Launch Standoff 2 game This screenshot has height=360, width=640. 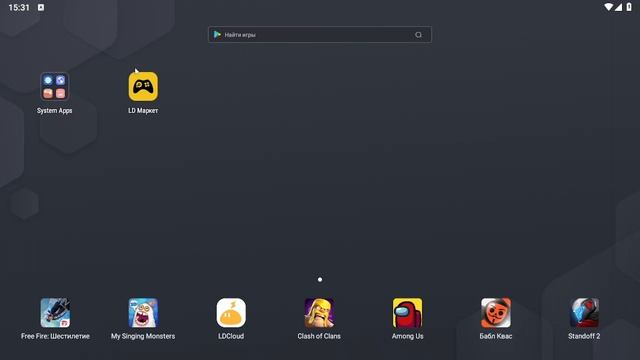pyautogui.click(x=584, y=313)
